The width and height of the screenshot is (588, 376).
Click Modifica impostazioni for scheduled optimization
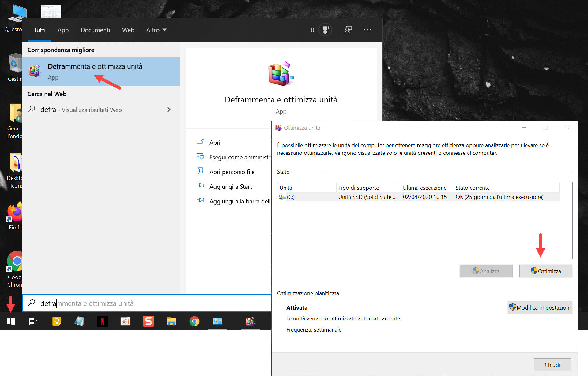(x=540, y=307)
